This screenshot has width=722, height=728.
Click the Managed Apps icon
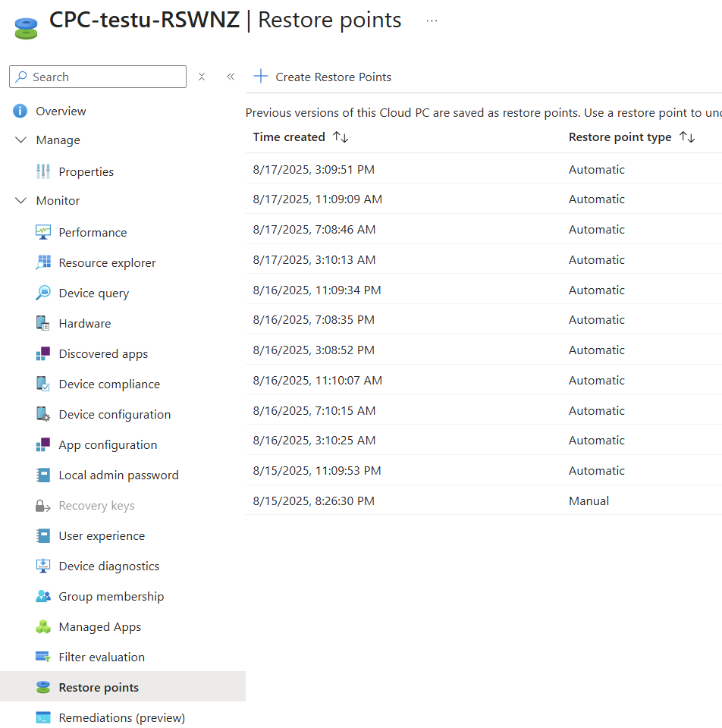point(43,626)
